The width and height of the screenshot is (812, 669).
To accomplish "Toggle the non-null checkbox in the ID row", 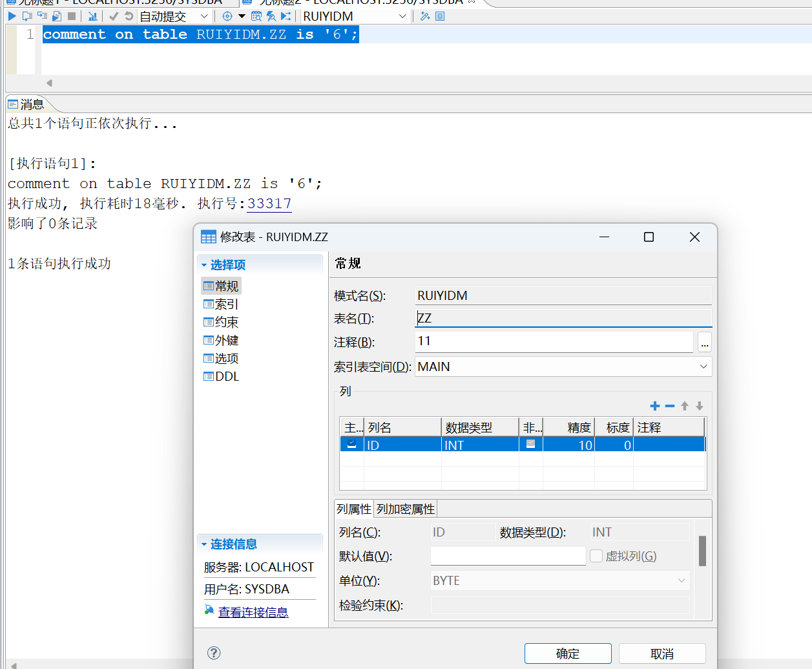I will coord(530,444).
